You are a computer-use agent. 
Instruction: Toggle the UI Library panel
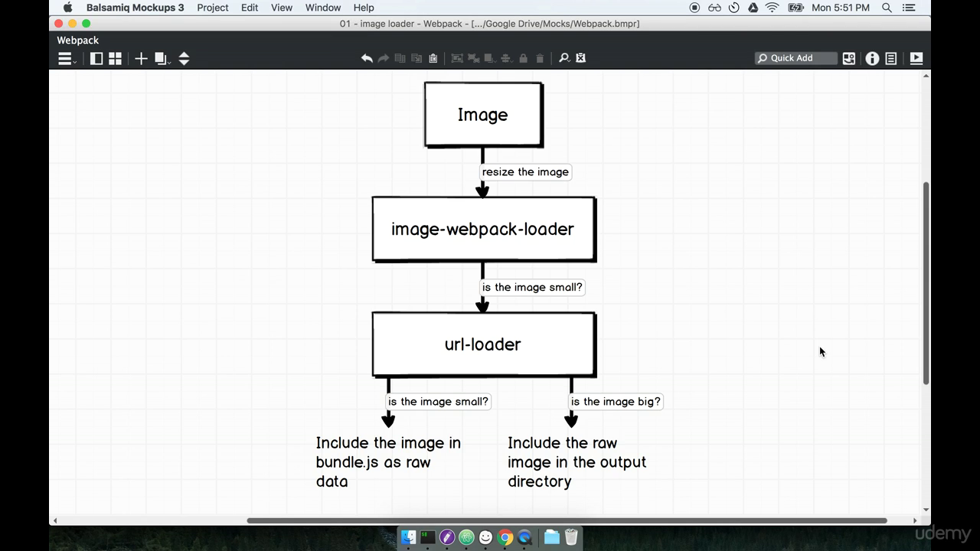coord(115,58)
